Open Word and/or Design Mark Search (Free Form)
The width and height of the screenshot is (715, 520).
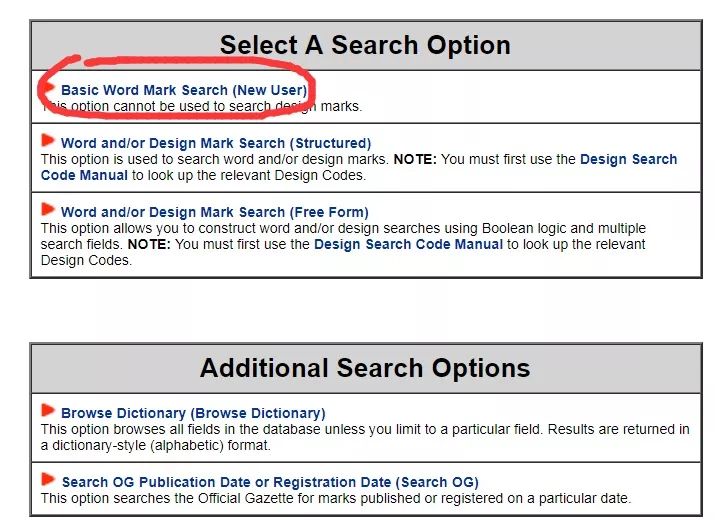[x=215, y=212]
